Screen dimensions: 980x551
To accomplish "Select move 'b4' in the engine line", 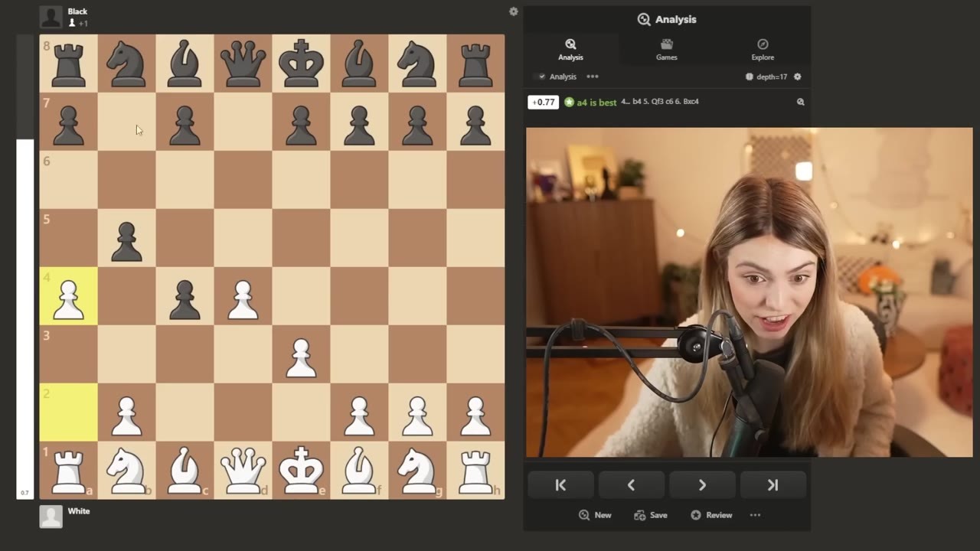I will pyautogui.click(x=637, y=101).
